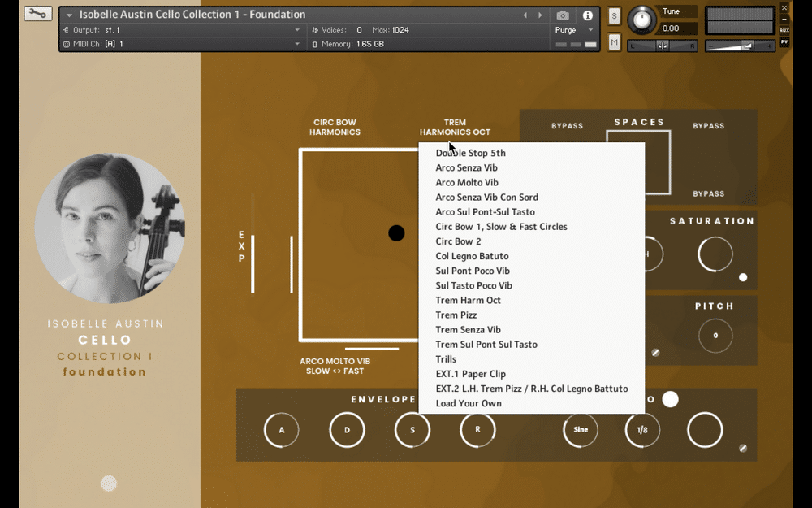Open the wrench edit-mode icon

pos(38,14)
